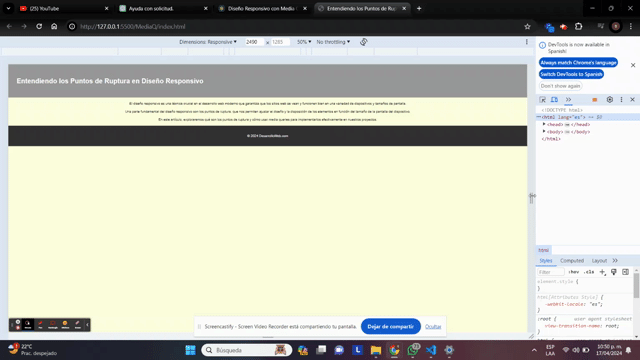Open the orange issues counter
This screenshot has width=640, height=360.
[x=595, y=100]
